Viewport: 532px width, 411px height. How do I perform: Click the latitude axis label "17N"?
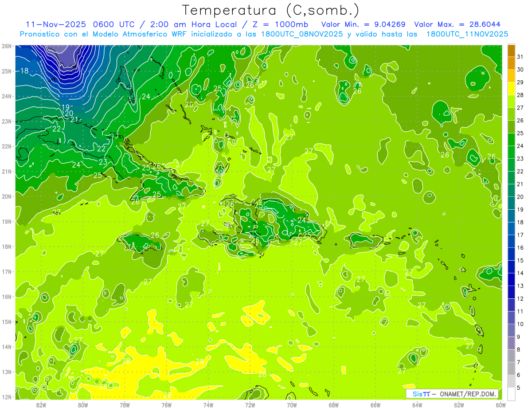pos(7,271)
